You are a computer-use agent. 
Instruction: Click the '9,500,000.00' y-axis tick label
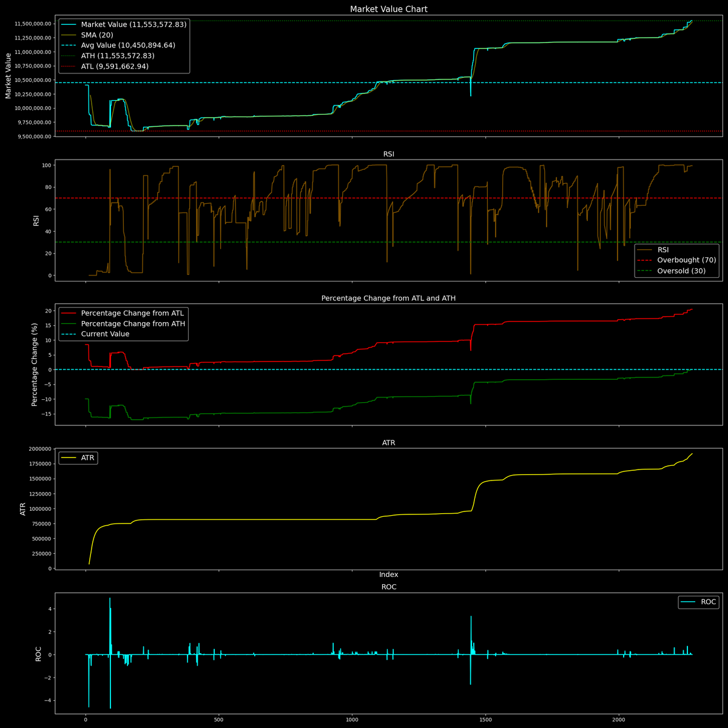click(34, 136)
